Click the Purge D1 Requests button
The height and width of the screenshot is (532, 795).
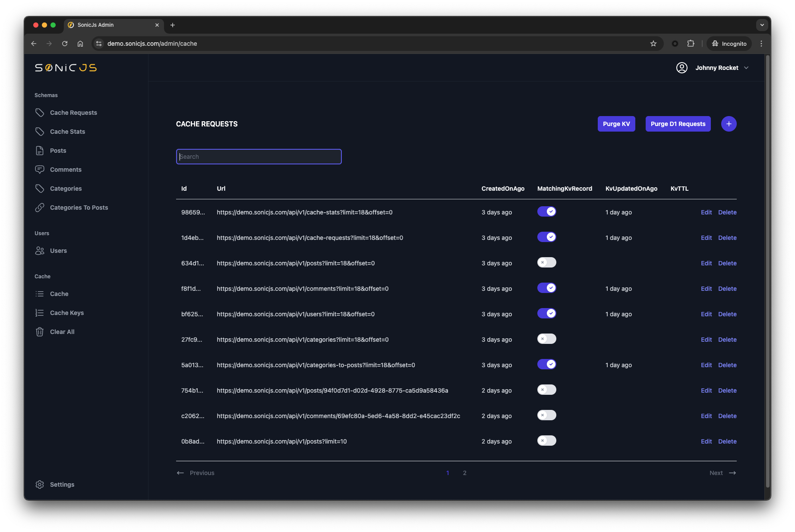[678, 124]
